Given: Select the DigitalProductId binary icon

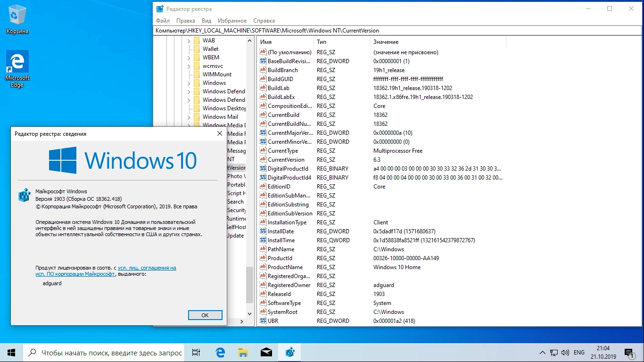Looking at the screenshot, I should click(263, 169).
